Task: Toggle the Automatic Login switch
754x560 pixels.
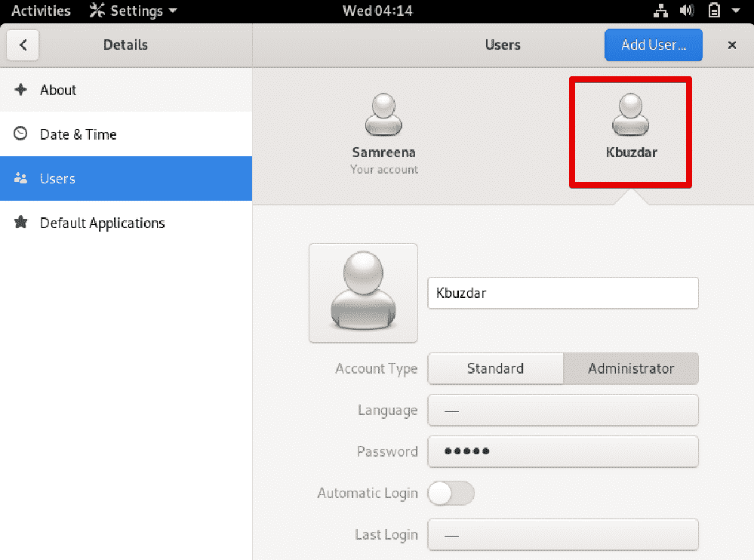Action: tap(451, 493)
